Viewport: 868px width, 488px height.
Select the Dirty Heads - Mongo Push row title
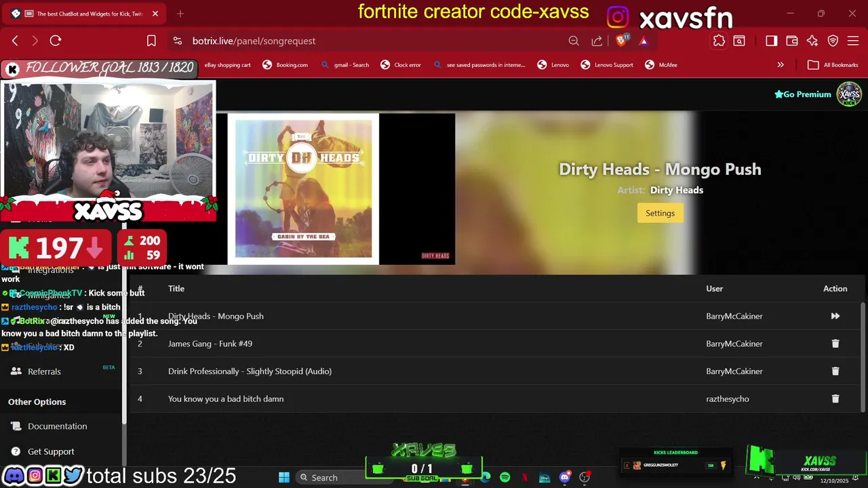coord(216,316)
